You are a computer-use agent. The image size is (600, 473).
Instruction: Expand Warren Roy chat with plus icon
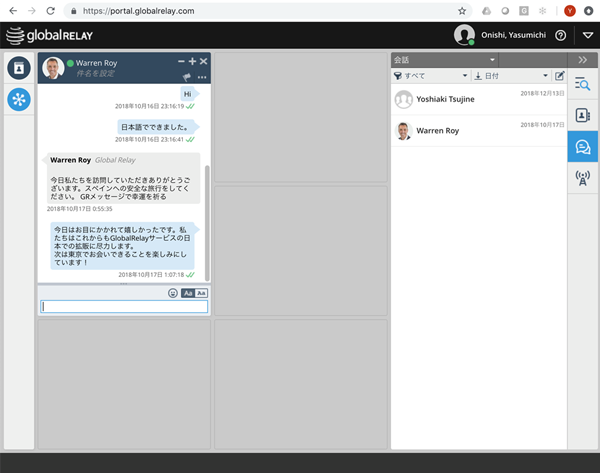click(192, 61)
